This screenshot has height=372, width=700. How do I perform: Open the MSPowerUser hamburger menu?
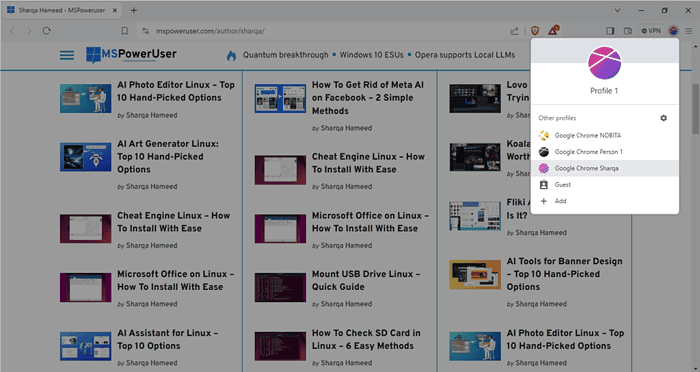67,55
